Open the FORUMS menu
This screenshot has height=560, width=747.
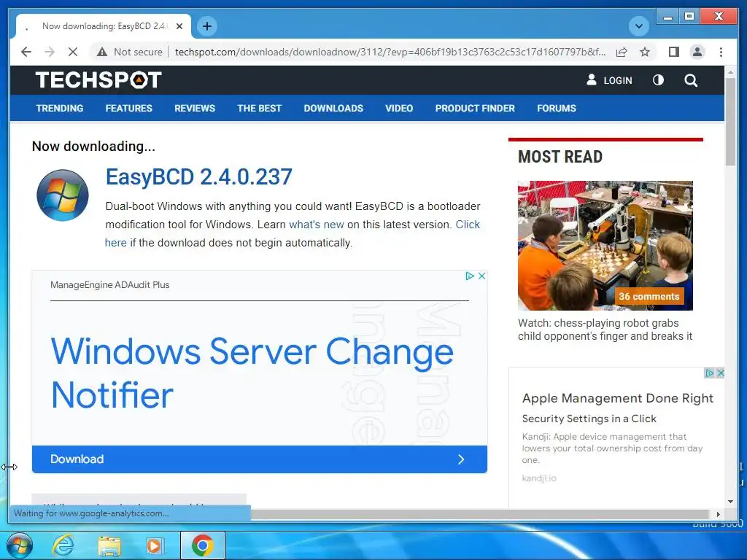pos(557,108)
